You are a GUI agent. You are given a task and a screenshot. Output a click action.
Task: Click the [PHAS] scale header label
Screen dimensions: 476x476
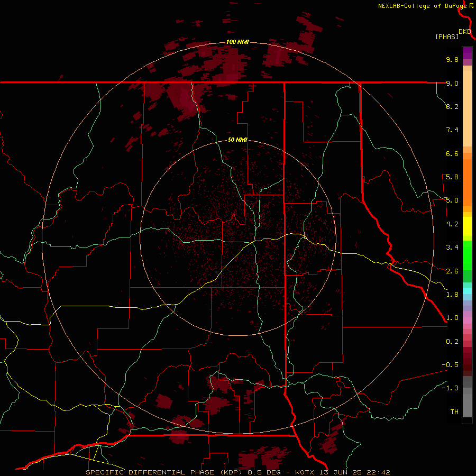click(447, 36)
